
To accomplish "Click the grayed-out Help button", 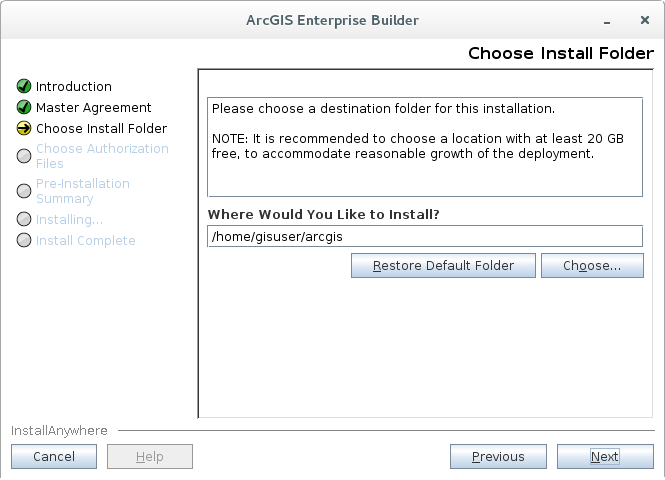I will point(149,457).
